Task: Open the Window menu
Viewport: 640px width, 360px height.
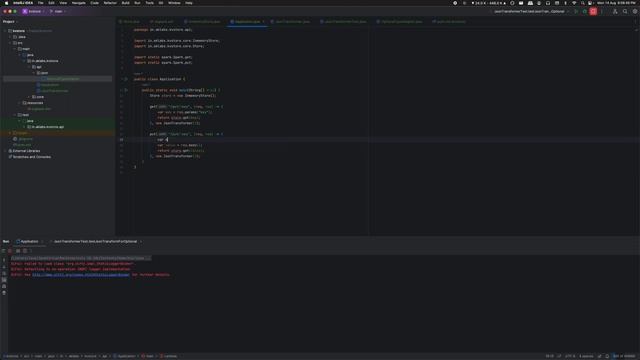Action: coord(174,3)
